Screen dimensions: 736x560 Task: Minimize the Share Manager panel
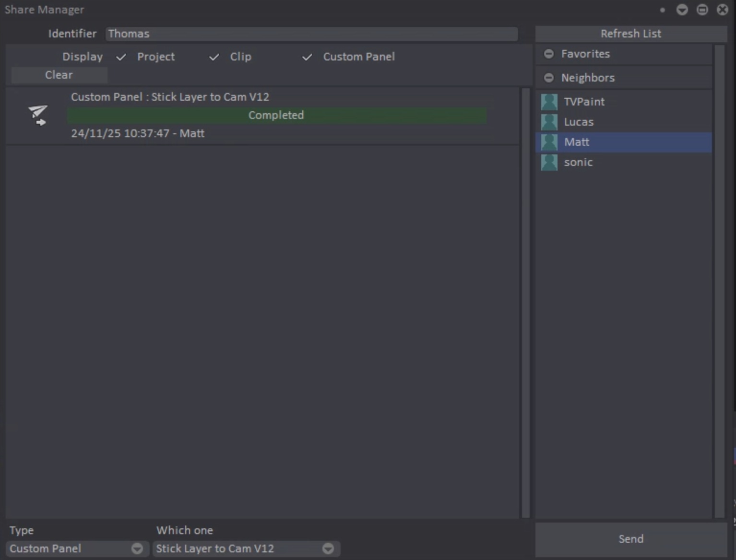click(702, 10)
